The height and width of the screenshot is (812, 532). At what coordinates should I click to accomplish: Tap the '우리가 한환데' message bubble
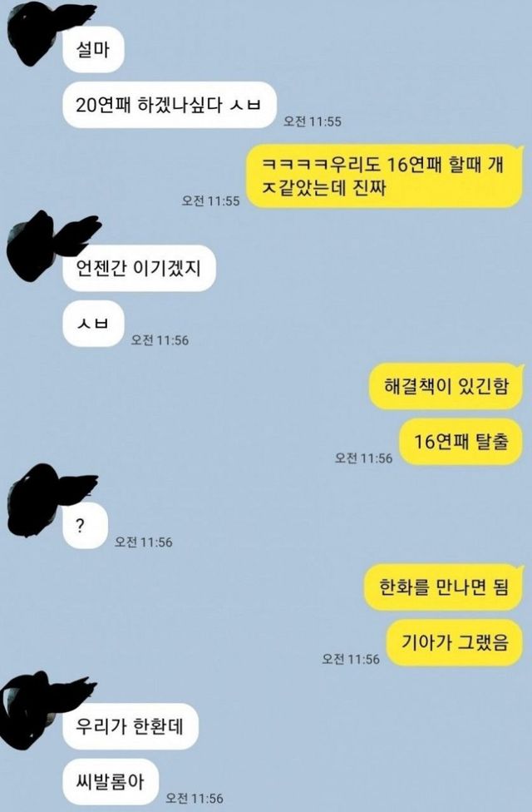(130, 726)
